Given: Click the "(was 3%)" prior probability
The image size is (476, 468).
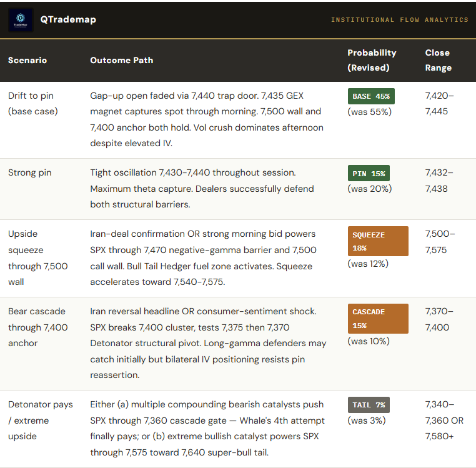Looking at the screenshot, I should [367, 421].
